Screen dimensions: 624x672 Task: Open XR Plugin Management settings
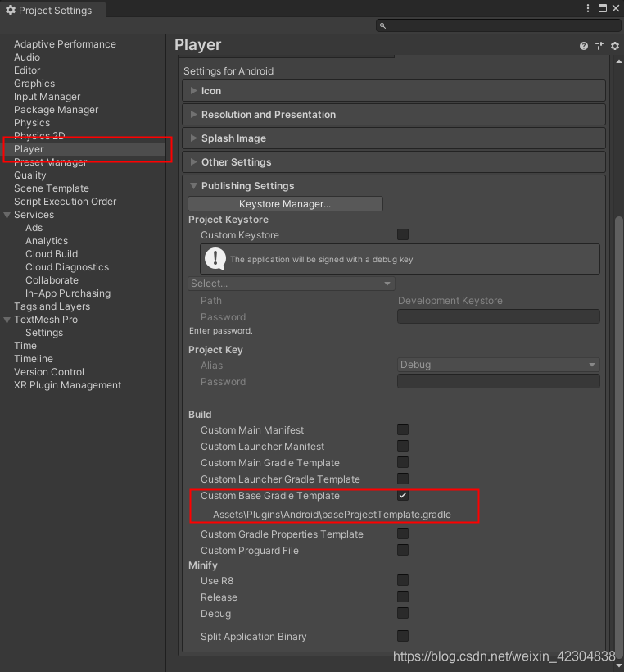coord(67,384)
